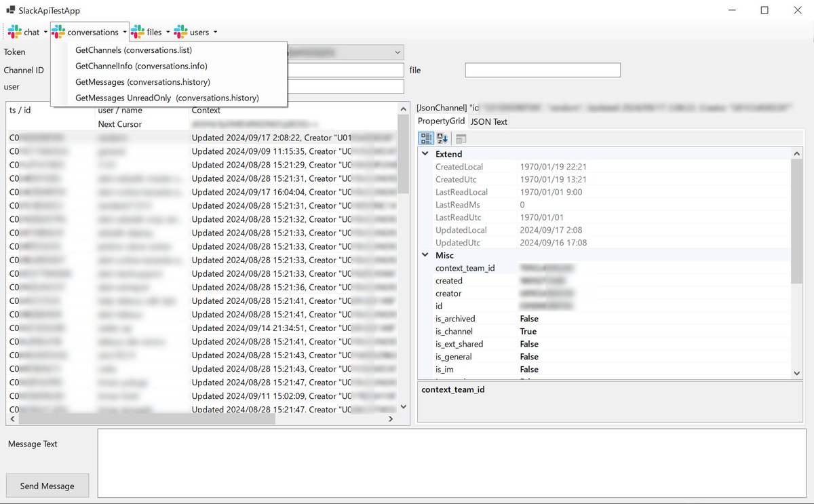Screen dimensions: 814x504
Task: Select GetMessages (conversations.history) menu item
Action: 169,82
